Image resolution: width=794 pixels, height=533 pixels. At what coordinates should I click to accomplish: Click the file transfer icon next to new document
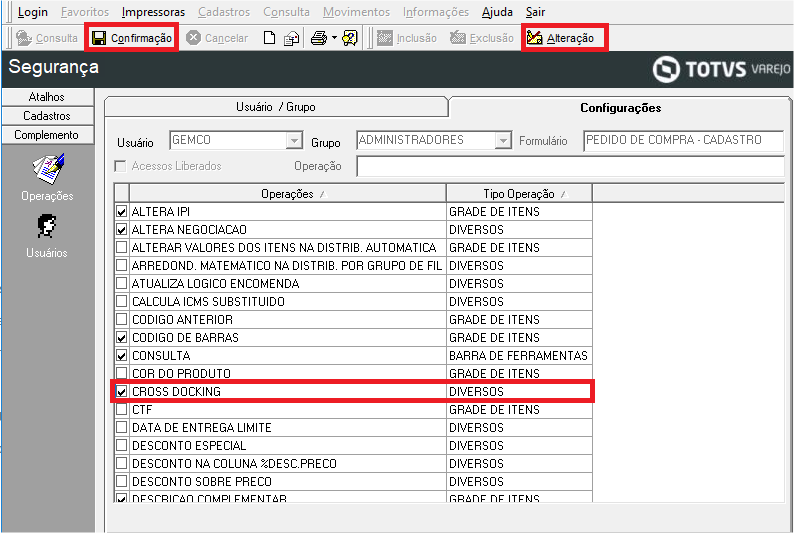(x=291, y=38)
